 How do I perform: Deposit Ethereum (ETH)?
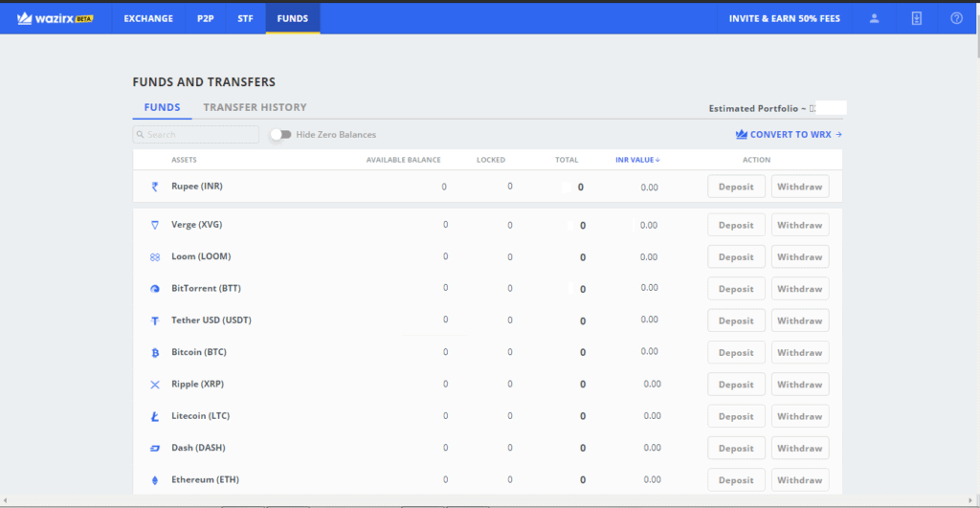736,480
